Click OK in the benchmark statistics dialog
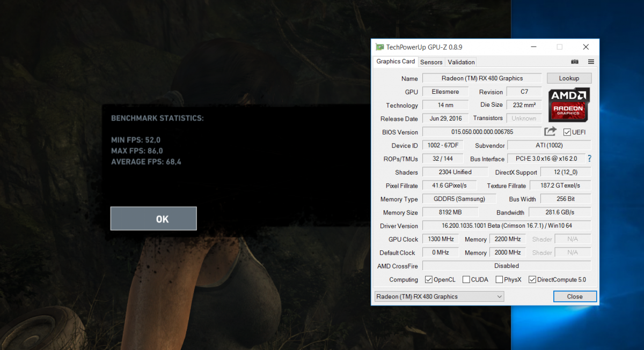This screenshot has width=644, height=350. coord(153,219)
